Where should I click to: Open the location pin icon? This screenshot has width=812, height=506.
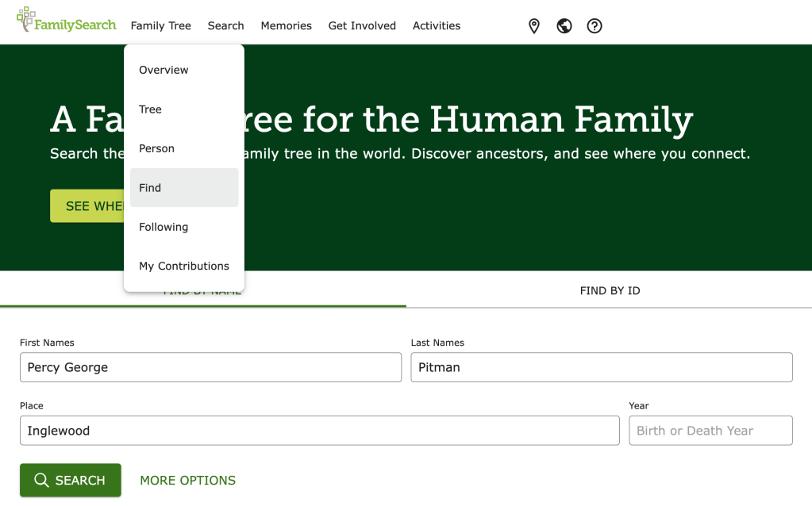pos(534,26)
